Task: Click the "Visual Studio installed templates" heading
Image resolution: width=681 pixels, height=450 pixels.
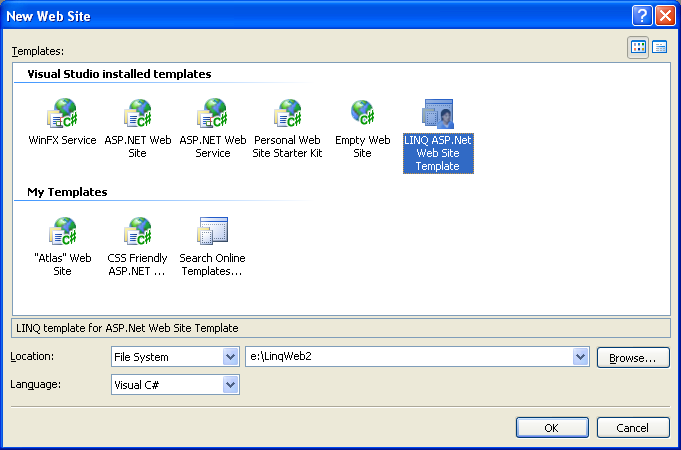Action: [x=119, y=74]
